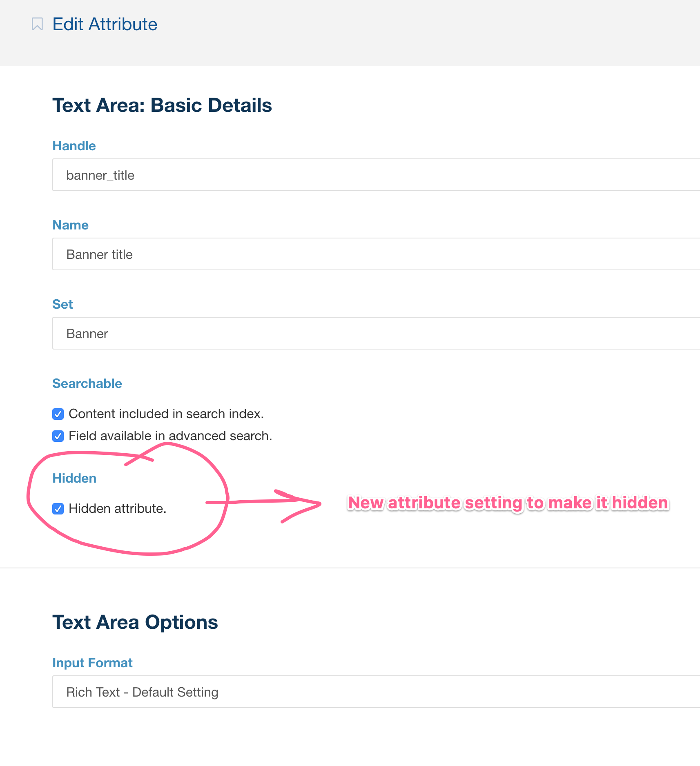Click the Handle section label
This screenshot has height=766, width=700.
(74, 145)
